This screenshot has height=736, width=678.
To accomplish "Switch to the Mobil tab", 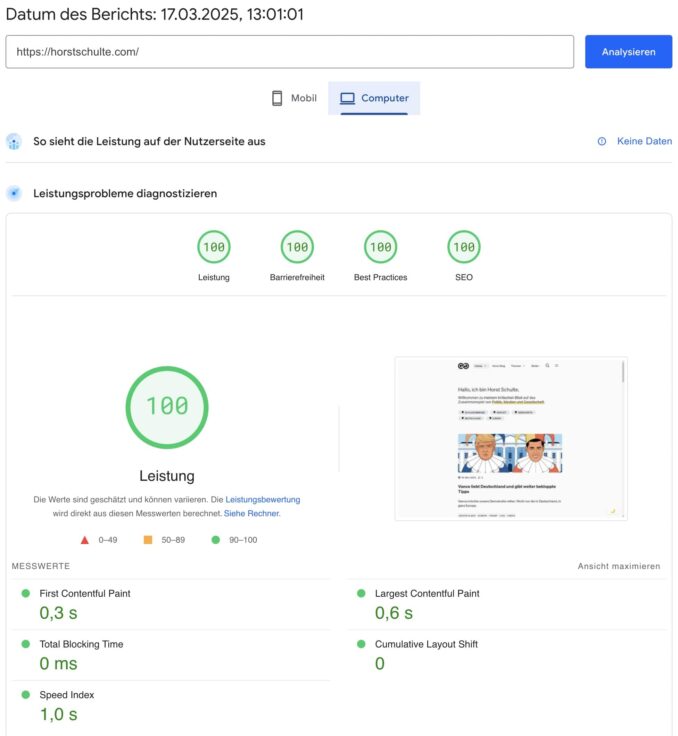I will click(294, 98).
